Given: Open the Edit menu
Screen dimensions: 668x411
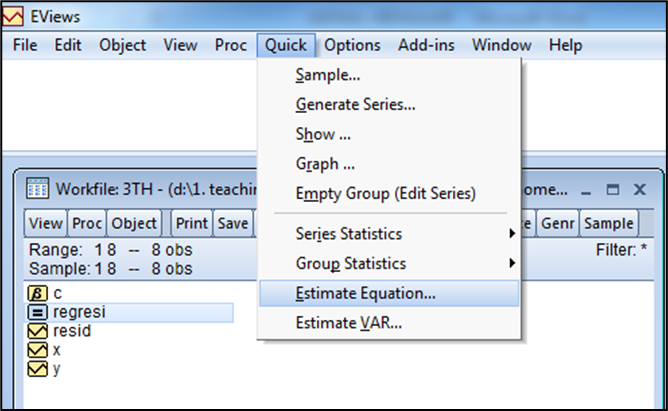Looking at the screenshot, I should coord(68,45).
